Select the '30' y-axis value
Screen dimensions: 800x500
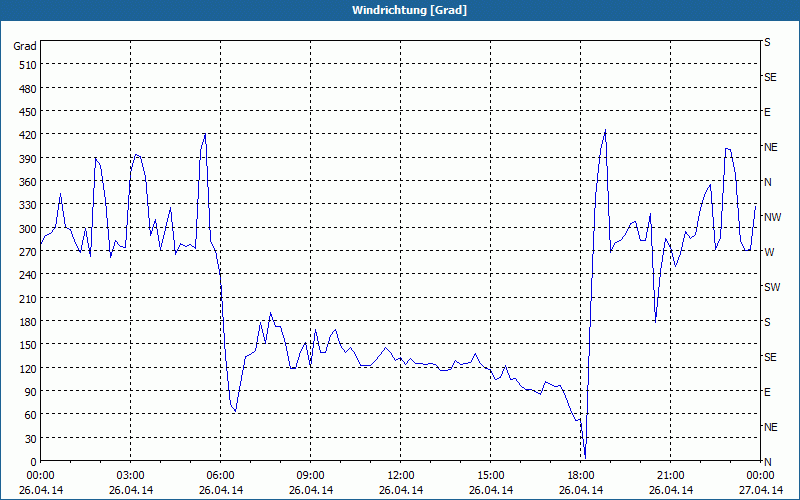(31, 439)
